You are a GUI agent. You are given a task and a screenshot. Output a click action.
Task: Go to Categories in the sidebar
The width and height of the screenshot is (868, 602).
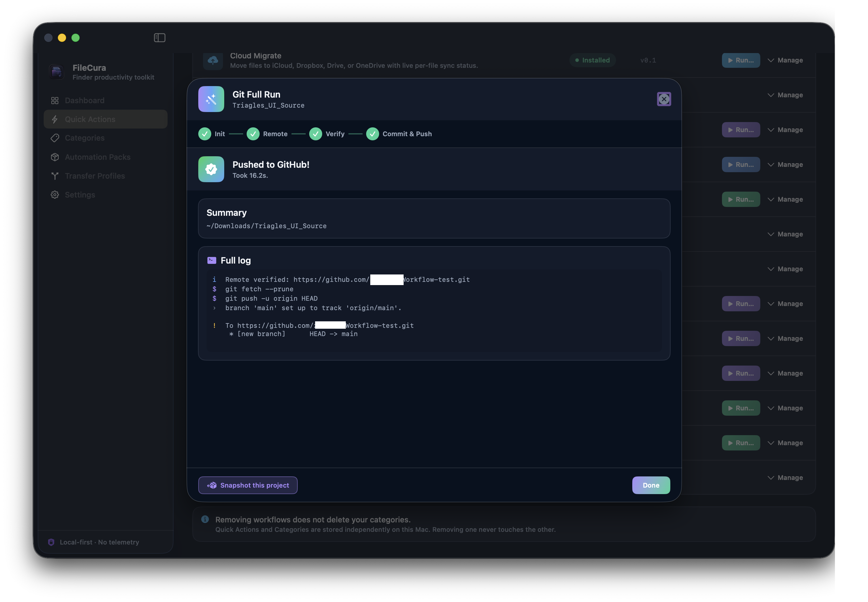[105, 138]
